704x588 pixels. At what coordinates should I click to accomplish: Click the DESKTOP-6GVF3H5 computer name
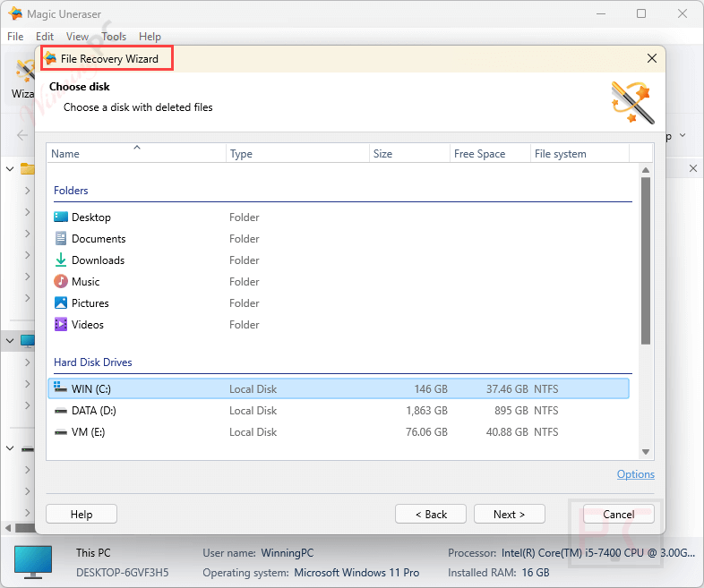point(122,573)
